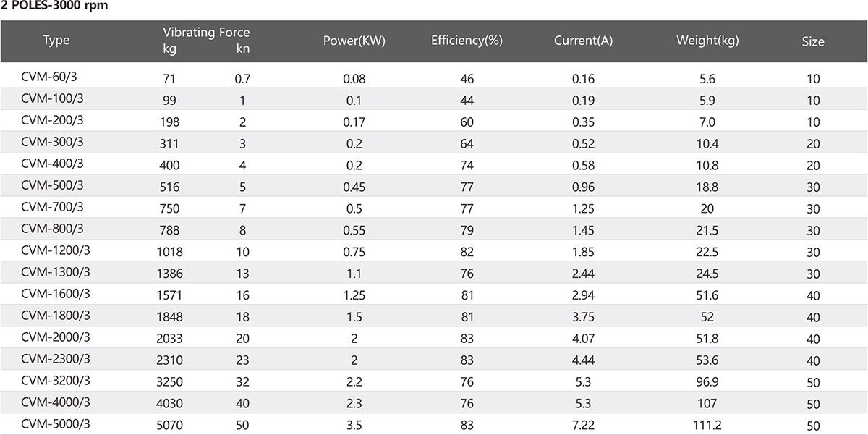Select the kn sub-header label
Viewport: 868px width, 435px height.
pos(243,48)
